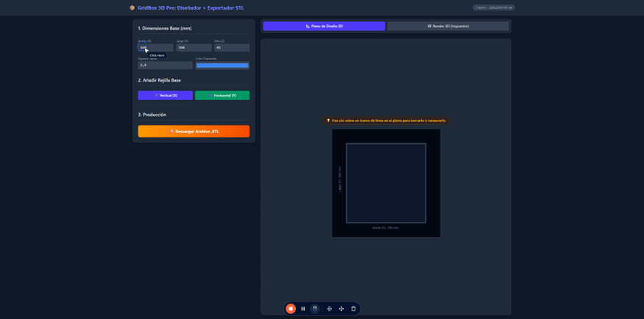Add a Horizontal (Y) grid divider
Screen dimensions: 644x319
pyautogui.click(x=222, y=95)
